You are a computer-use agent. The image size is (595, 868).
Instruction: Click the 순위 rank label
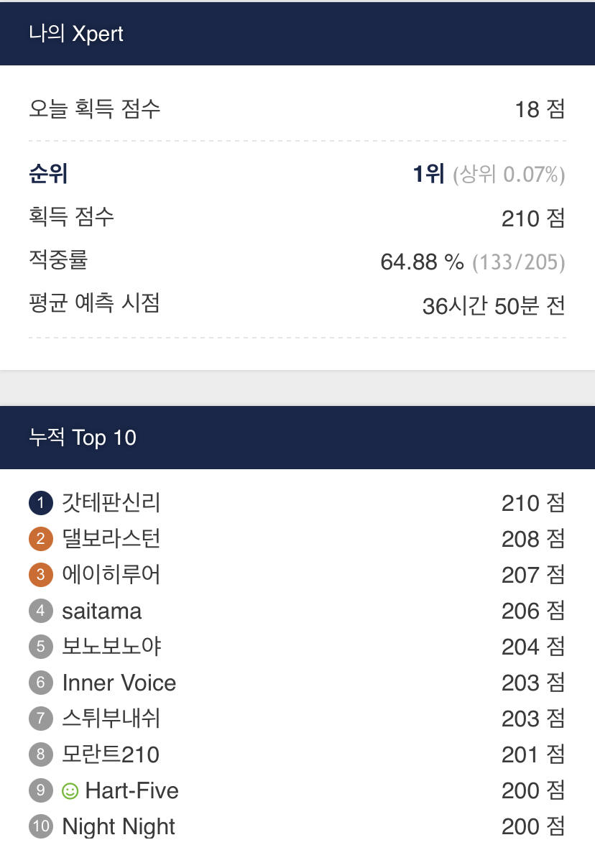pyautogui.click(x=48, y=174)
